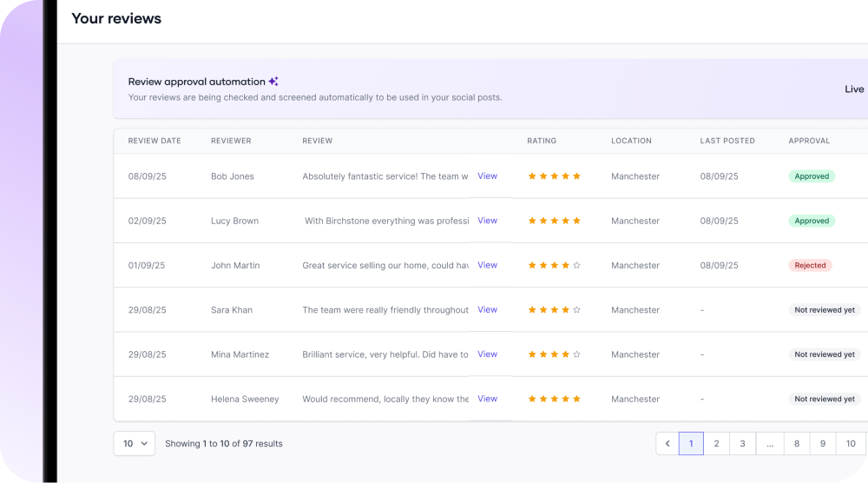Toggle the Live automation status
The image size is (868, 483).
pos(854,89)
